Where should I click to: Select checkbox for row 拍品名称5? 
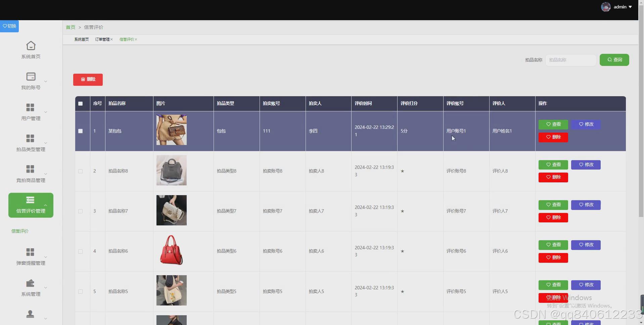(80, 291)
